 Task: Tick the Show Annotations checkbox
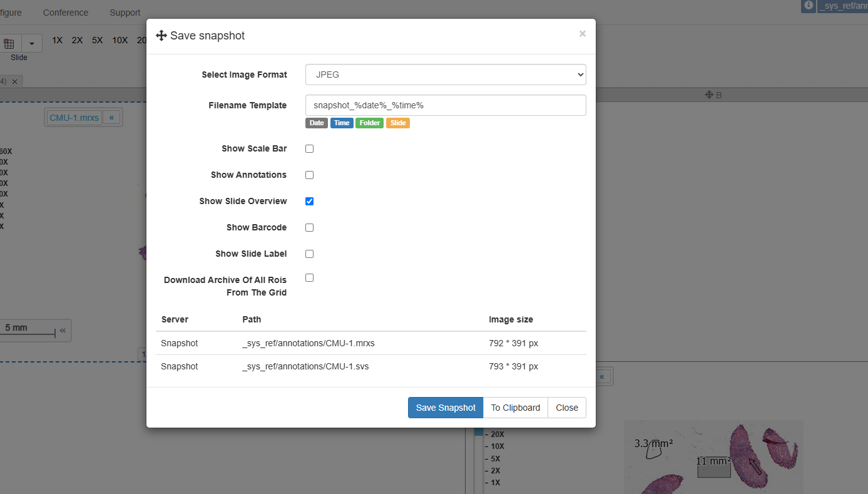click(x=309, y=175)
